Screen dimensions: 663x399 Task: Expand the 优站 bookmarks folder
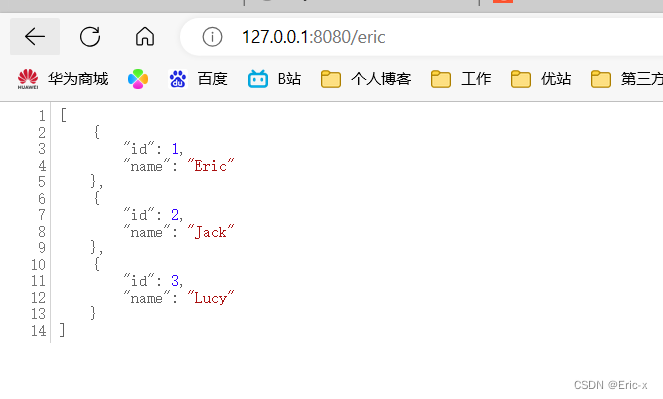tap(556, 79)
